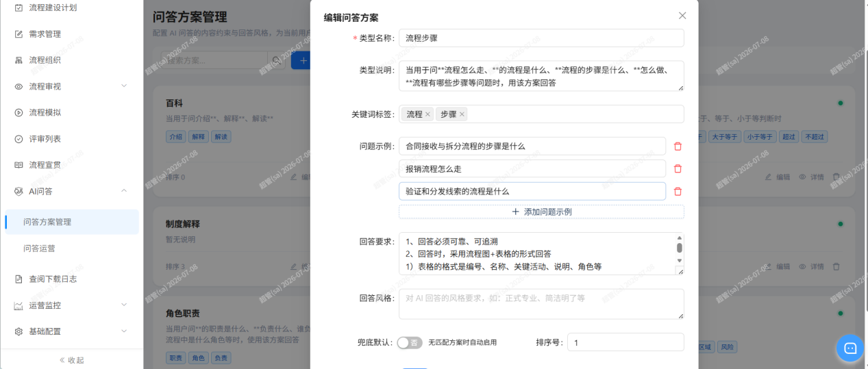
Task: Click the 流程建设计划 sidebar icon
Action: pyautogui.click(x=18, y=8)
